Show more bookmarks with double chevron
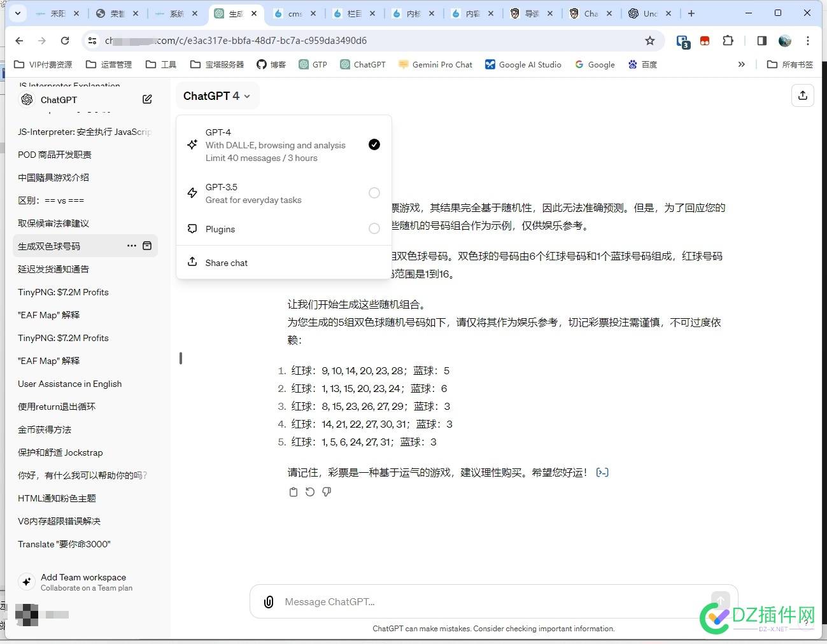 [x=741, y=64]
